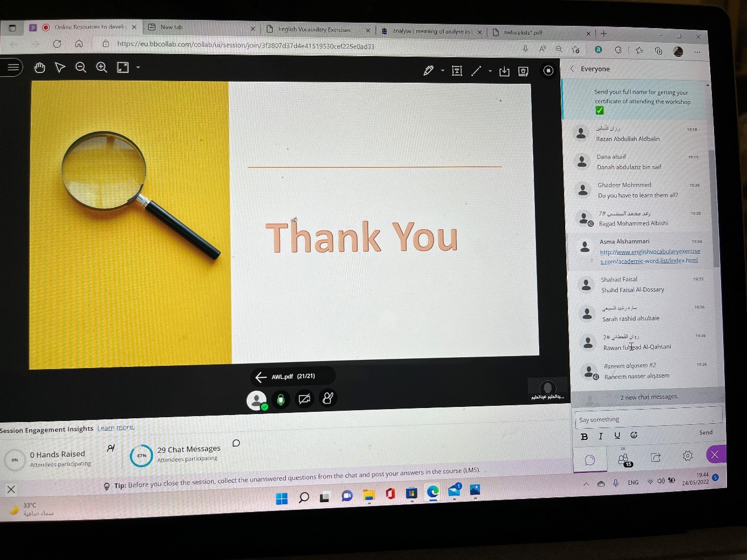Switch to the attendees panel tab
Screen dimensions: 747x560
624,459
